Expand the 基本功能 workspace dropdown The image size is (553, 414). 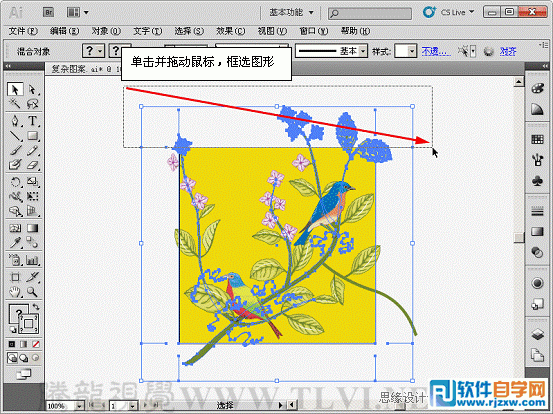point(291,12)
